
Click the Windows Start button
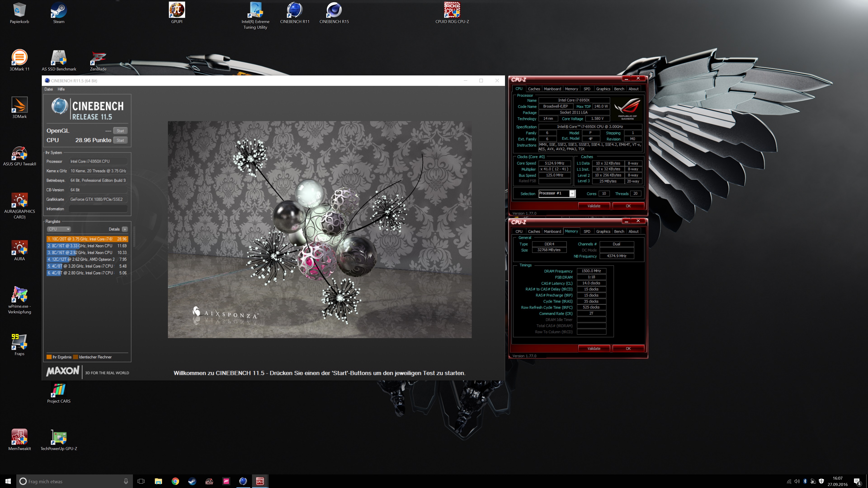(8, 481)
